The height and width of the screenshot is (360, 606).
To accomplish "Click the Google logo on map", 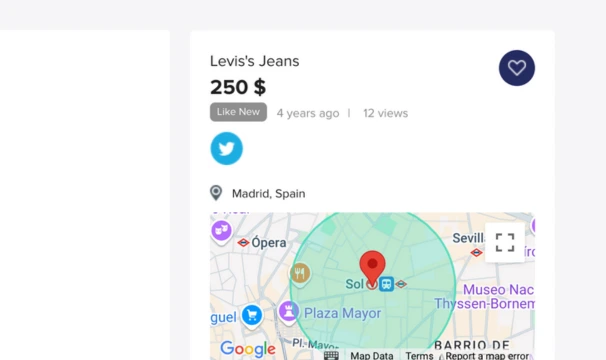I will [248, 348].
